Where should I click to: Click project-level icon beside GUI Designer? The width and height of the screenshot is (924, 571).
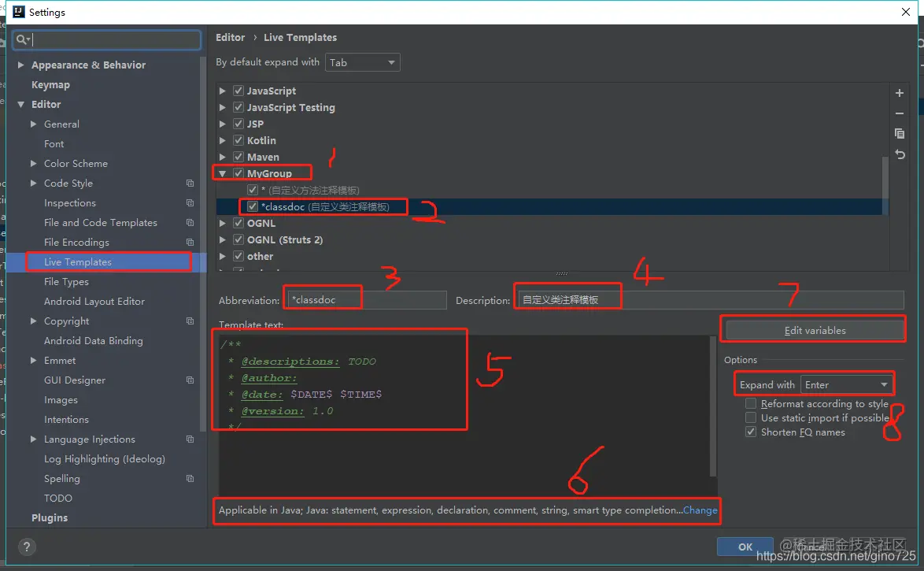pyautogui.click(x=190, y=380)
